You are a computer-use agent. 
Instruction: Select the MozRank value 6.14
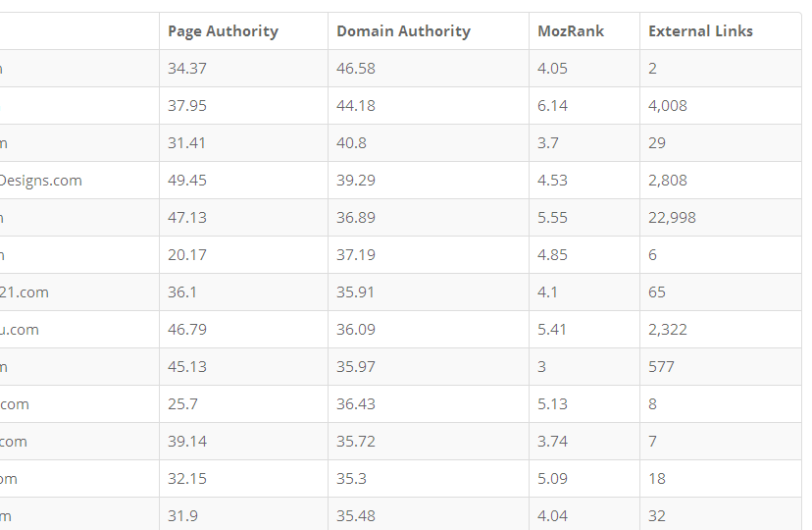[552, 106]
